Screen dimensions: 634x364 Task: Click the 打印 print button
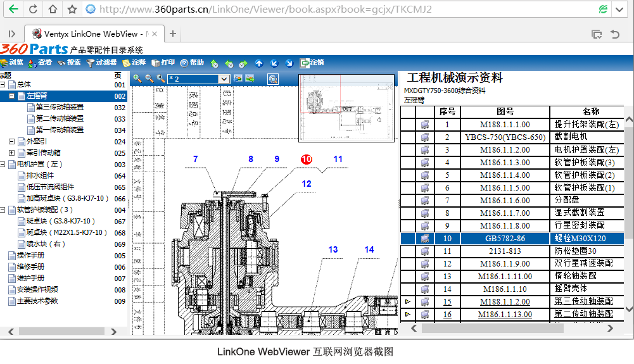pyautogui.click(x=163, y=63)
